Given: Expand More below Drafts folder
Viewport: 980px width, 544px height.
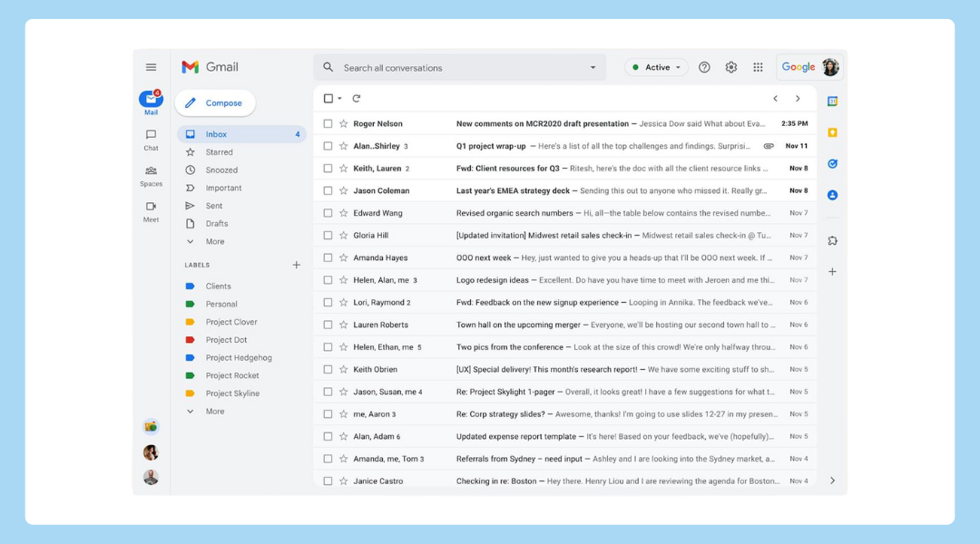Looking at the screenshot, I should [214, 241].
